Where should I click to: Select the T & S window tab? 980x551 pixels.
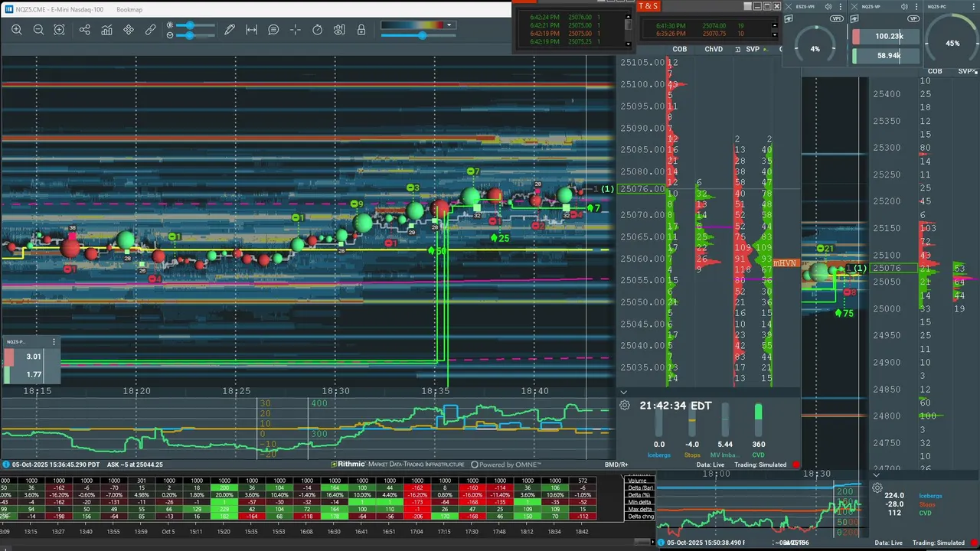pos(648,6)
